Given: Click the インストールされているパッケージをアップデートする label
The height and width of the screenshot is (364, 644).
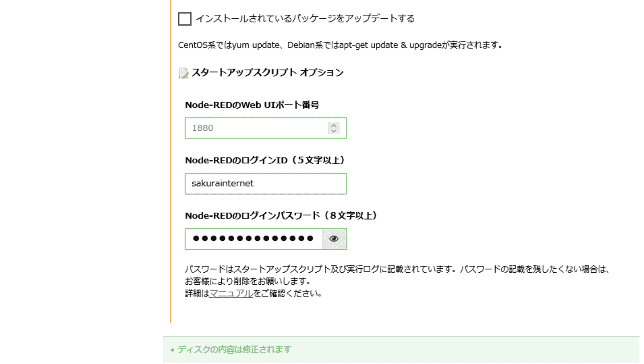Looking at the screenshot, I should click(x=305, y=19).
